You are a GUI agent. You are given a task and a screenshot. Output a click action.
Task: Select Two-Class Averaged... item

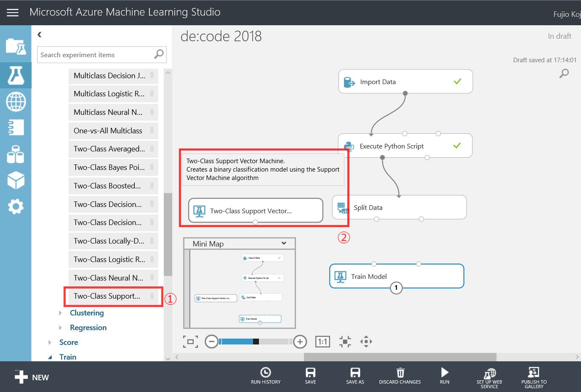tap(113, 149)
